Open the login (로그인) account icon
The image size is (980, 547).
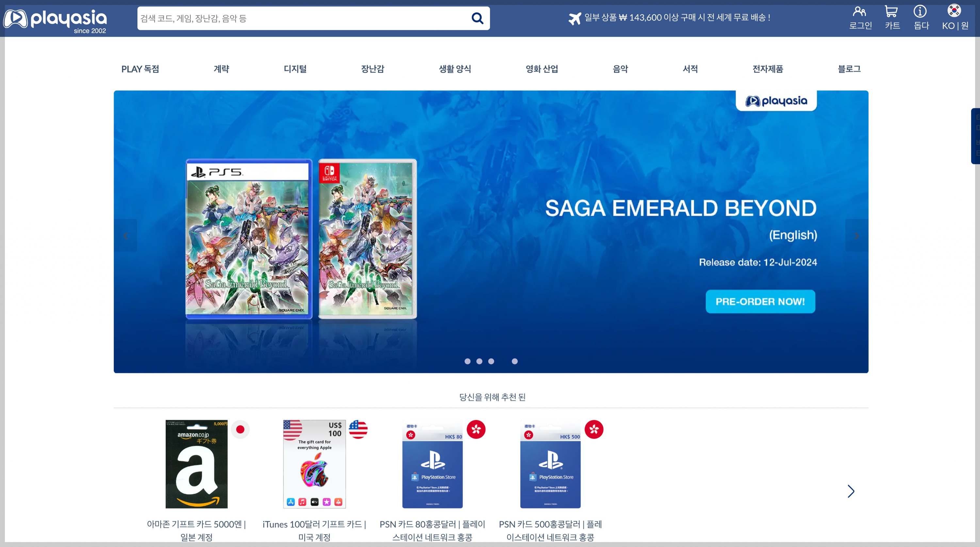pyautogui.click(x=860, y=18)
